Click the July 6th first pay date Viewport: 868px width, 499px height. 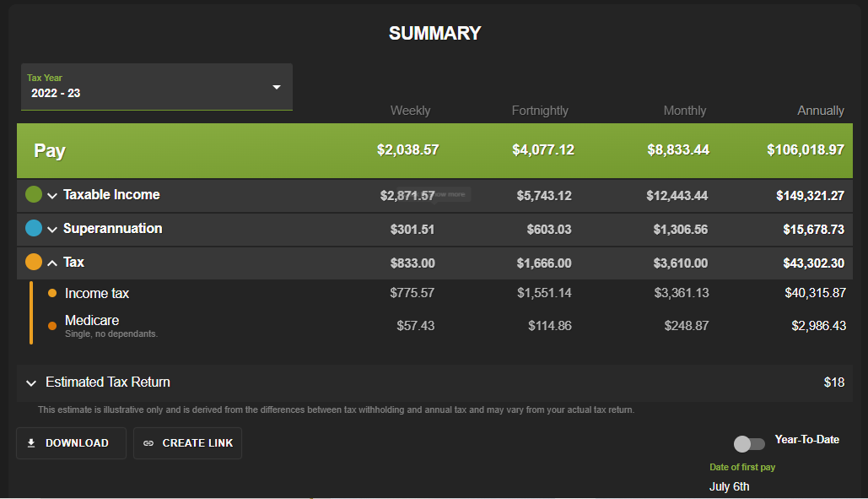[x=729, y=486]
